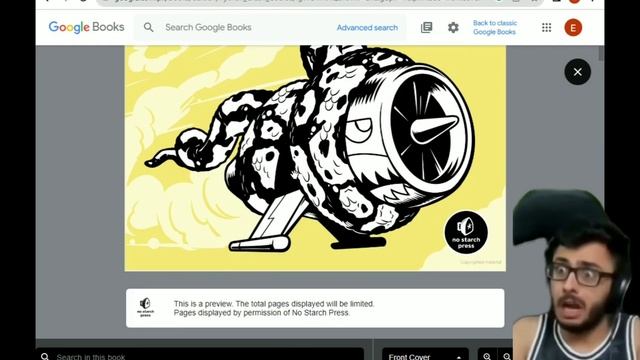Click the No Starch Press logo in preview notice
Screen dimensions: 640x360
146,308
